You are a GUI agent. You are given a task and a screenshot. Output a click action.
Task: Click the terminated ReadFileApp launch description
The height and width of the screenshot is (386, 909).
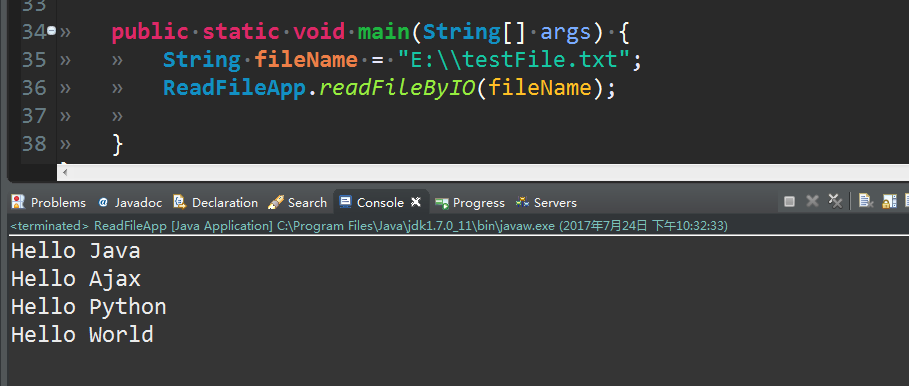pyautogui.click(x=369, y=225)
